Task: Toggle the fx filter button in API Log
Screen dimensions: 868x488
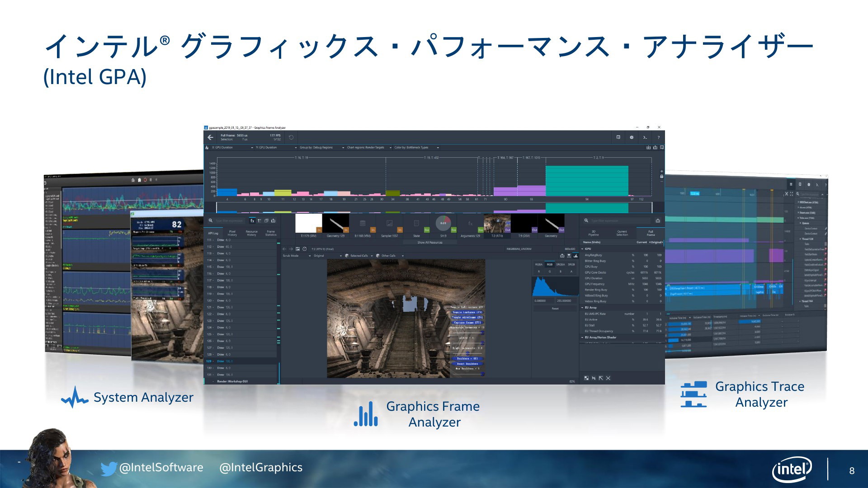Action: (x=252, y=221)
